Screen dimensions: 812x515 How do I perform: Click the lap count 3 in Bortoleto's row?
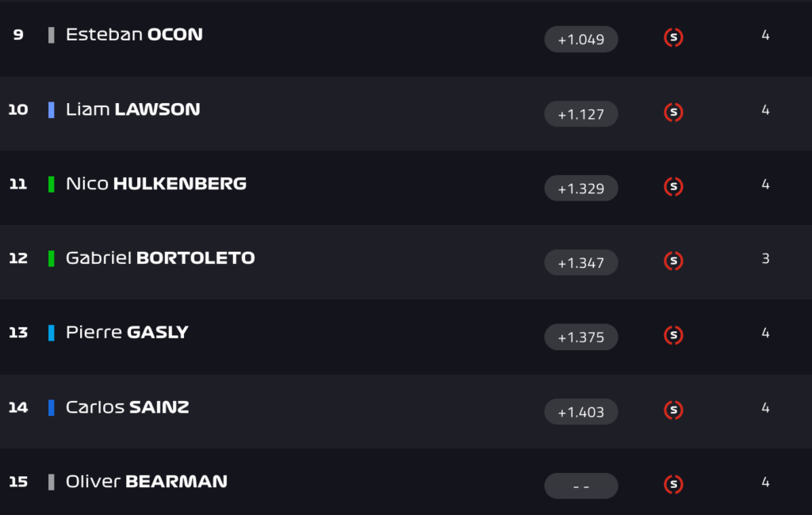(x=765, y=258)
